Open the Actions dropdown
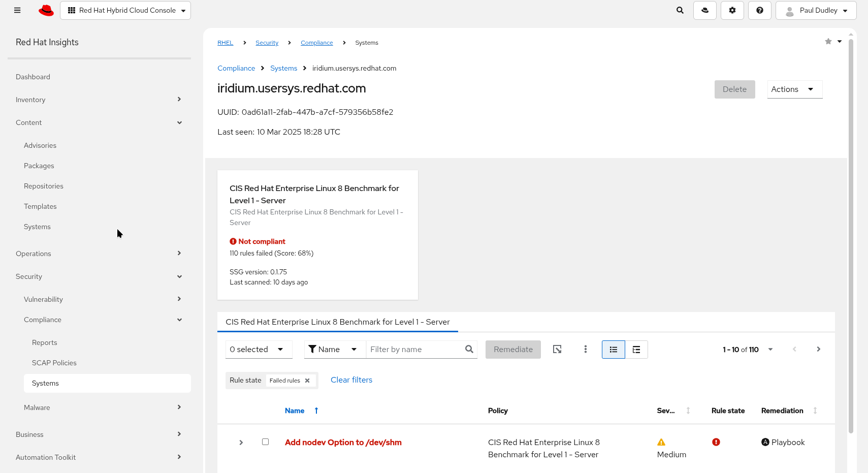Screen dimensions: 868x473 pos(795,89)
